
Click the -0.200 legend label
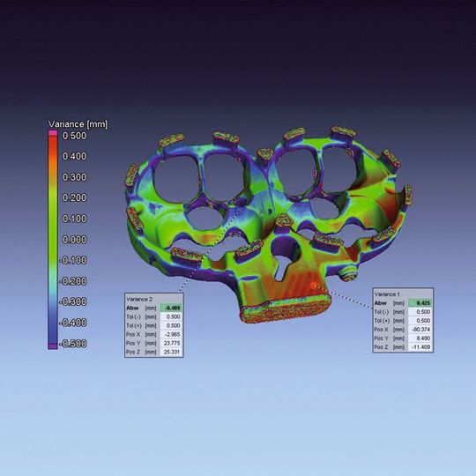73,281
